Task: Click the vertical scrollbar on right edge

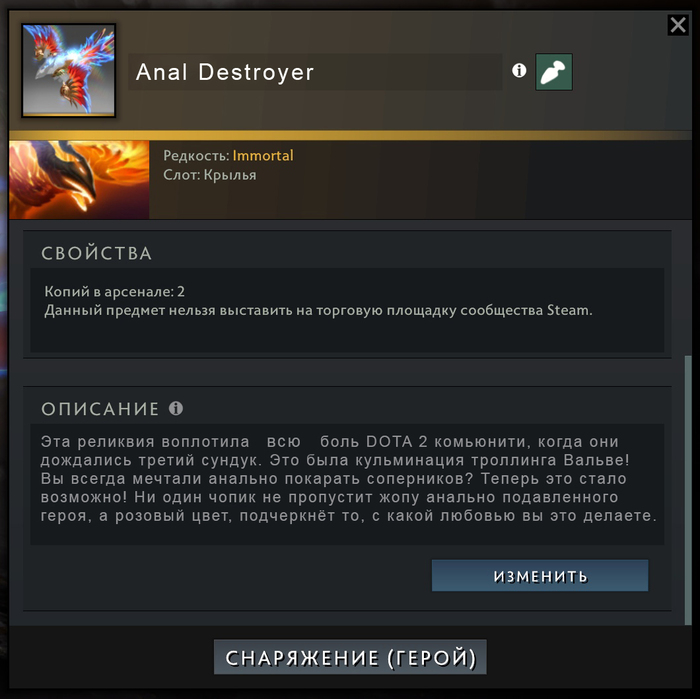Action: (688, 490)
